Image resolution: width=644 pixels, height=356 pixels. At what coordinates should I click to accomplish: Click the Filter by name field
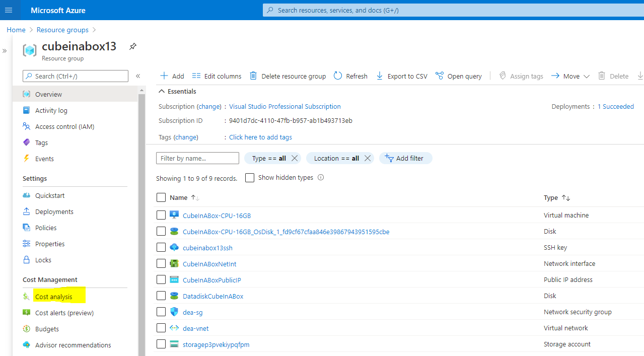click(x=197, y=158)
